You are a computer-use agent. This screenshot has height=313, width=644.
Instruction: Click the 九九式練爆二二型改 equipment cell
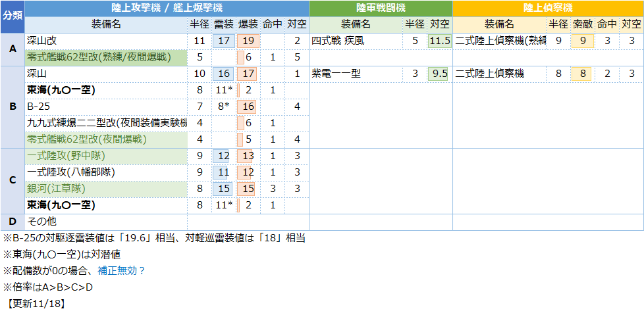point(106,122)
